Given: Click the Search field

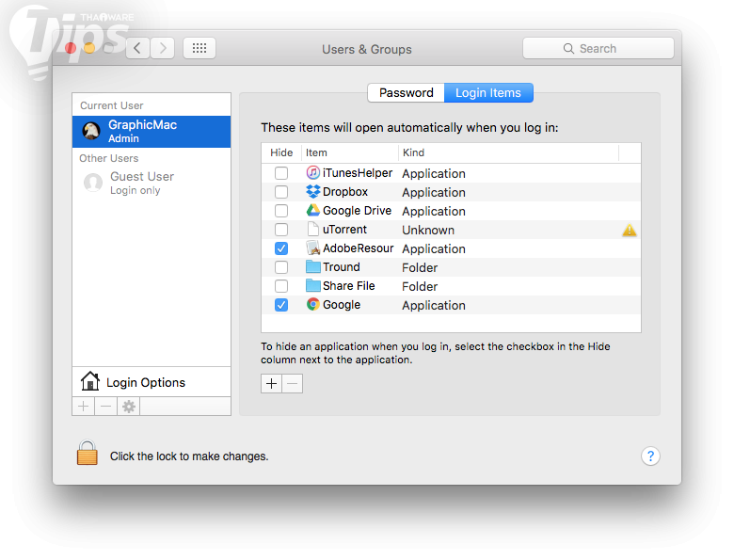Looking at the screenshot, I should tap(598, 48).
